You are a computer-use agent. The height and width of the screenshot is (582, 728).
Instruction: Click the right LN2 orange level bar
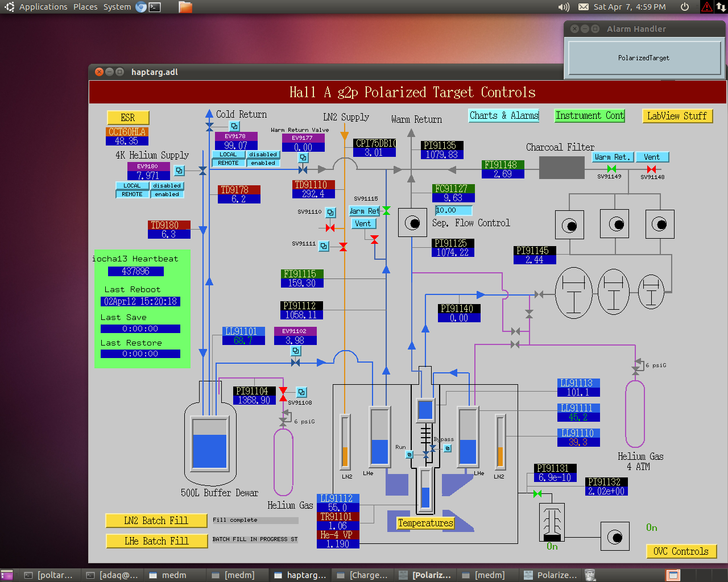point(500,442)
